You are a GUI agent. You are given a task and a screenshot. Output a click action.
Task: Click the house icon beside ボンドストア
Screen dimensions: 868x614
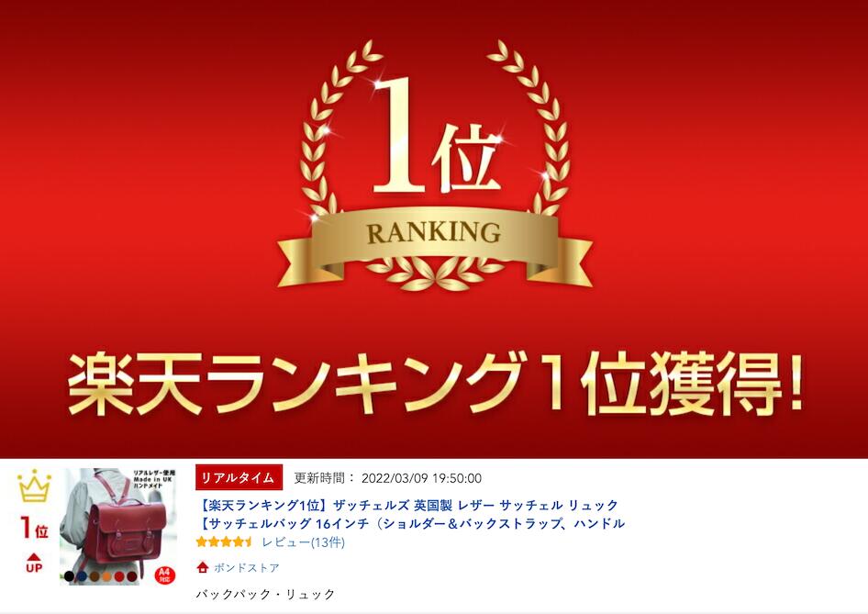click(x=203, y=567)
